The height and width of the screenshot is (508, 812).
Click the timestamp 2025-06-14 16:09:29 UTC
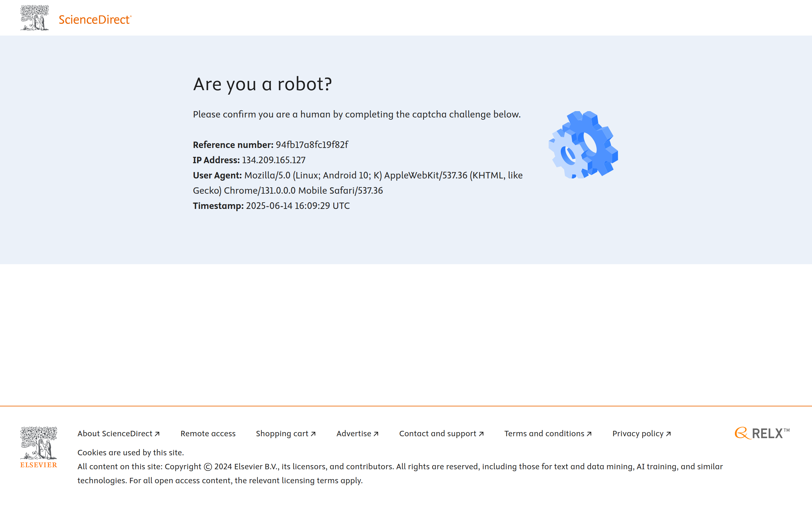click(298, 206)
